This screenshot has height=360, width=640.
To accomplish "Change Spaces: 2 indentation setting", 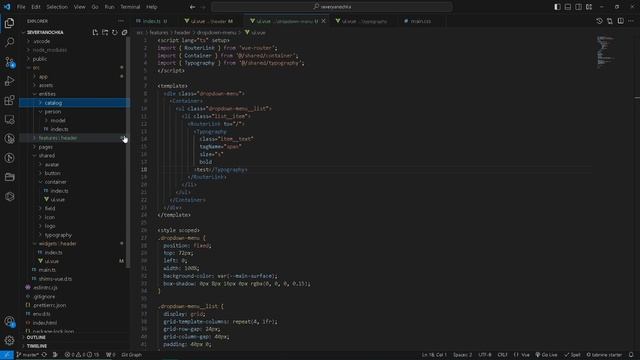I will [462, 355].
